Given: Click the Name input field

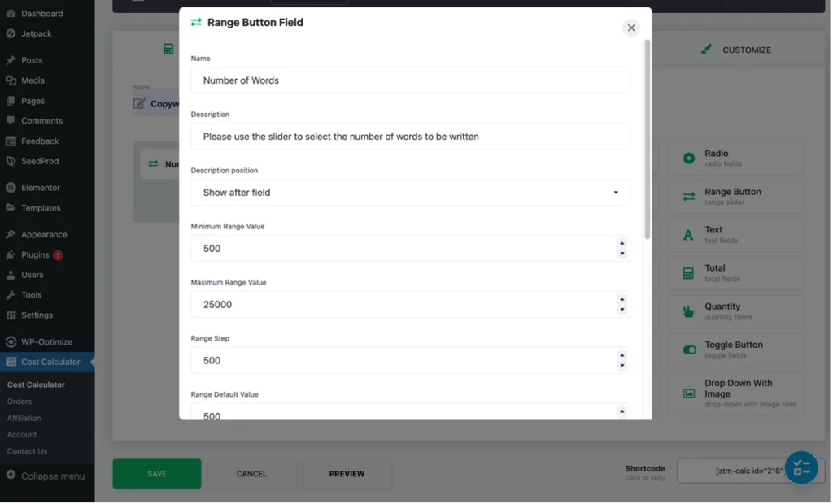Looking at the screenshot, I should (410, 80).
